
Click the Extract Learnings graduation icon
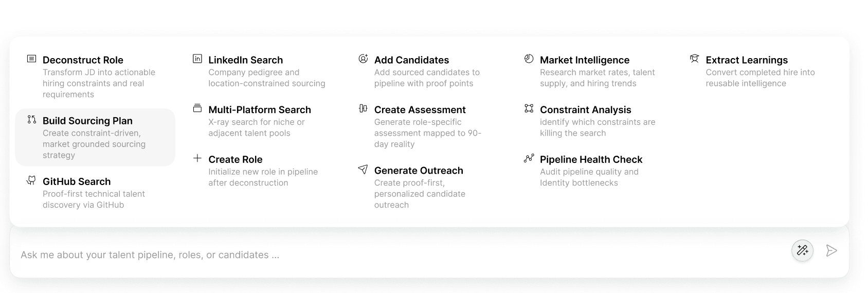click(x=694, y=59)
